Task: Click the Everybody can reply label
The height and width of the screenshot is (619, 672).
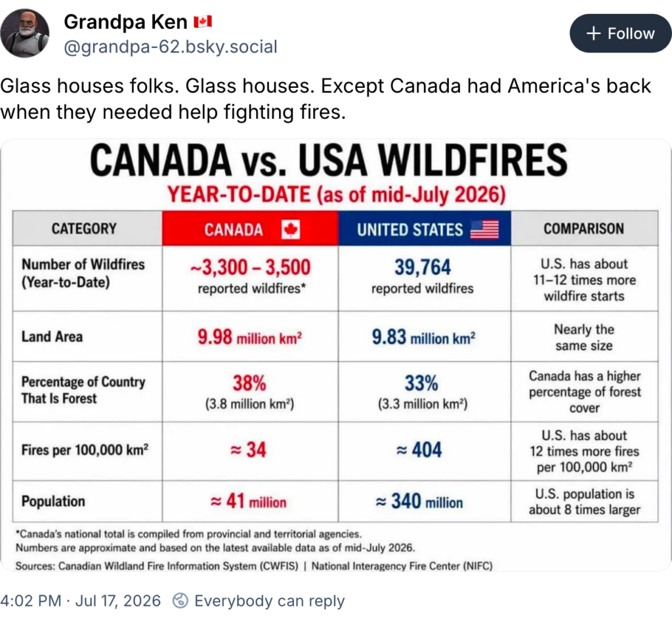Action: [x=270, y=601]
